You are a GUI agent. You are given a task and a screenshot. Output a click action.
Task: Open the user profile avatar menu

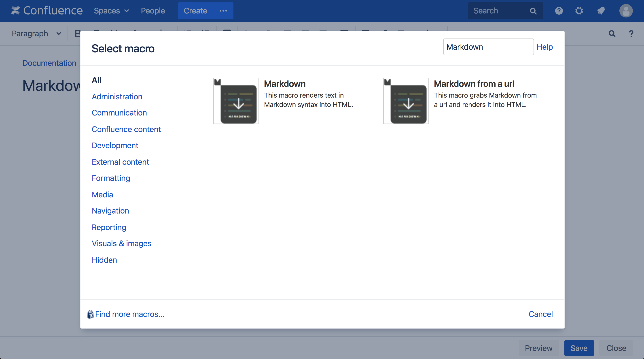point(626,11)
